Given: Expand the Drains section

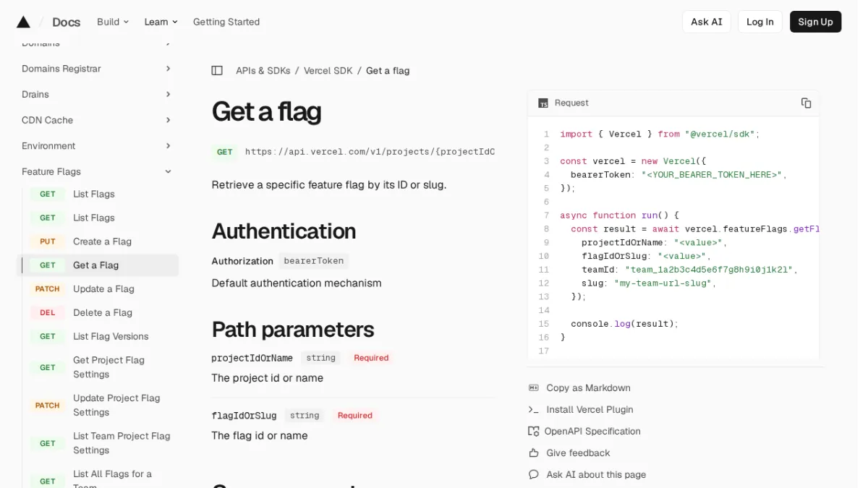Looking at the screenshot, I should point(97,94).
